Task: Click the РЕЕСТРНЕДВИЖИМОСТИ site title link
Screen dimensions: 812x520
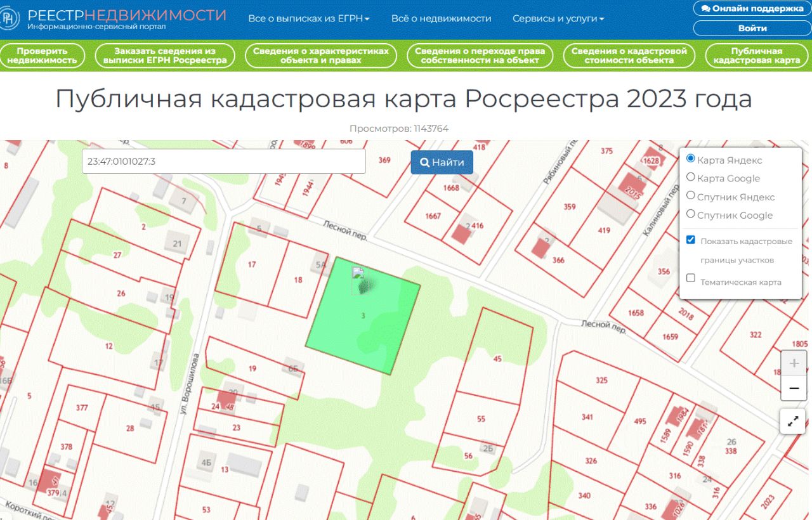Action: pos(127,15)
